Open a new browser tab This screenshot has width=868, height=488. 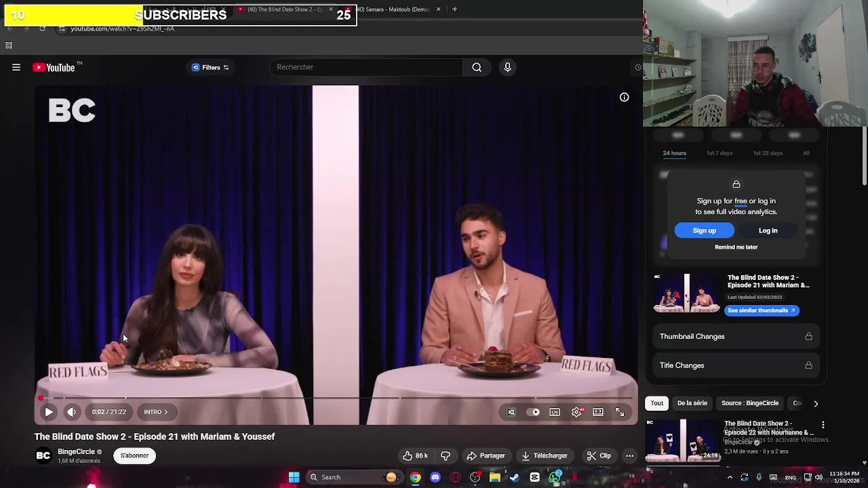tap(454, 9)
